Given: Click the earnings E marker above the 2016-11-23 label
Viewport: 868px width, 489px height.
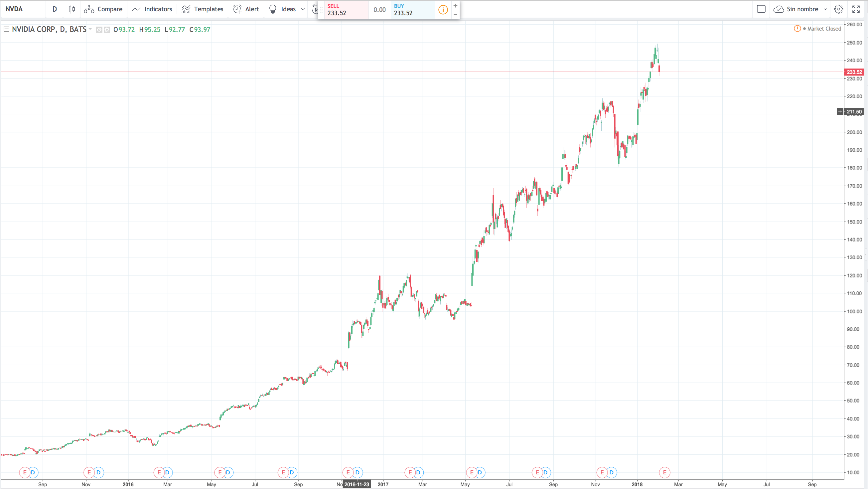Looking at the screenshot, I should click(348, 472).
